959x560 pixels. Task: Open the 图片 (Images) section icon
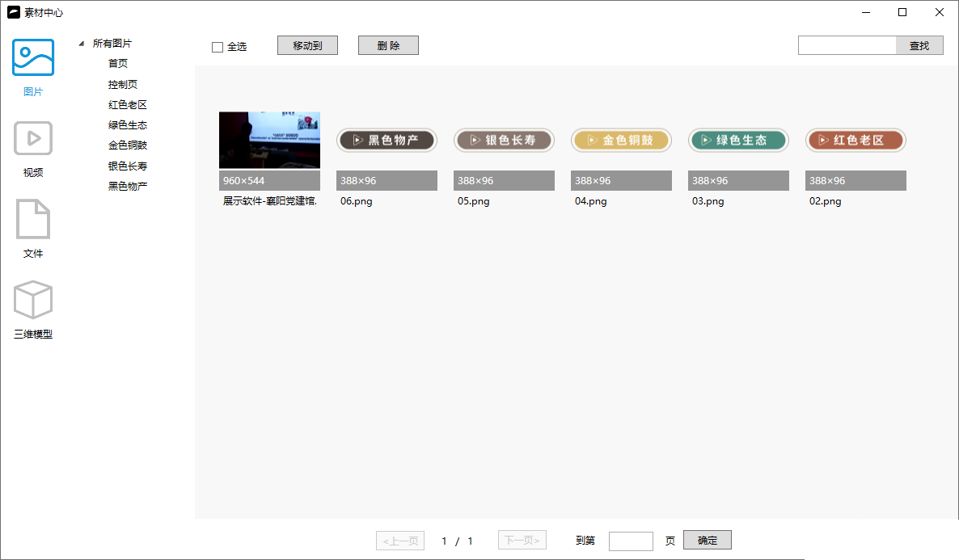tap(33, 58)
